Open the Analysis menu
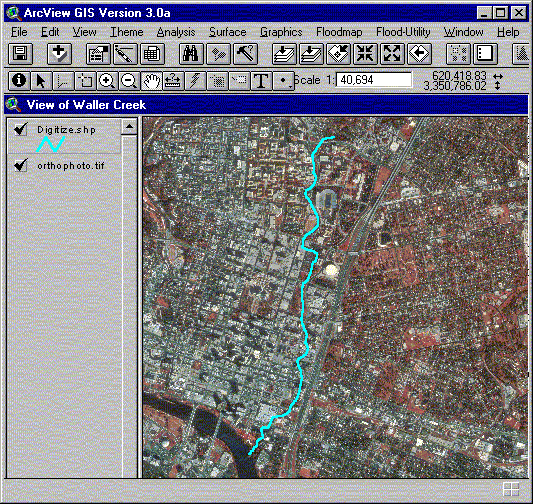Image resolution: width=533 pixels, height=504 pixels. click(176, 32)
